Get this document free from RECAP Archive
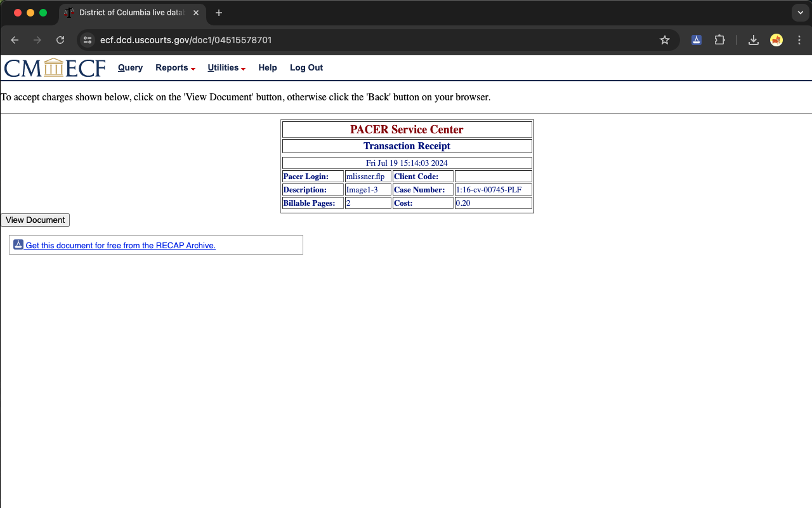Image resolution: width=812 pixels, height=508 pixels. pyautogui.click(x=121, y=246)
